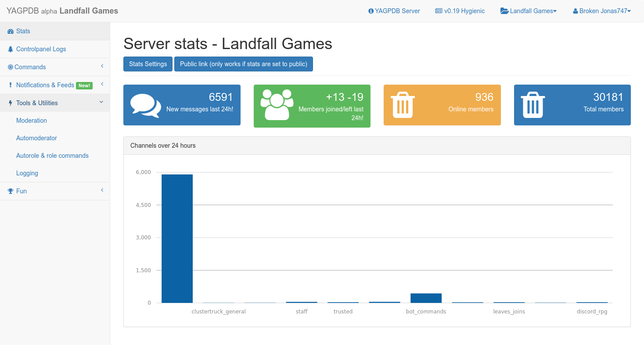Click the open folder icon beside Landfall Games
The image size is (644, 345).
504,11
